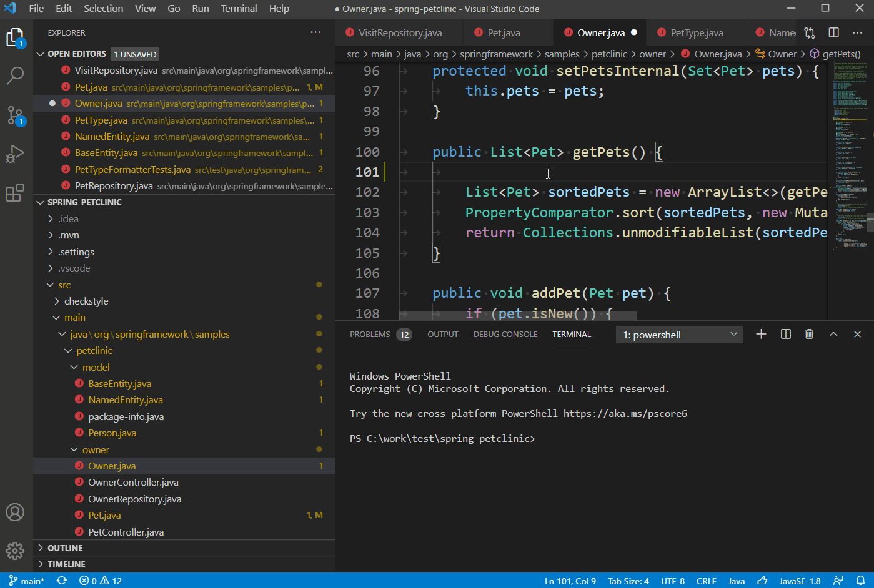Image resolution: width=874 pixels, height=588 pixels.
Task: Change Tab Size: 4 indentation setting
Action: click(x=628, y=581)
